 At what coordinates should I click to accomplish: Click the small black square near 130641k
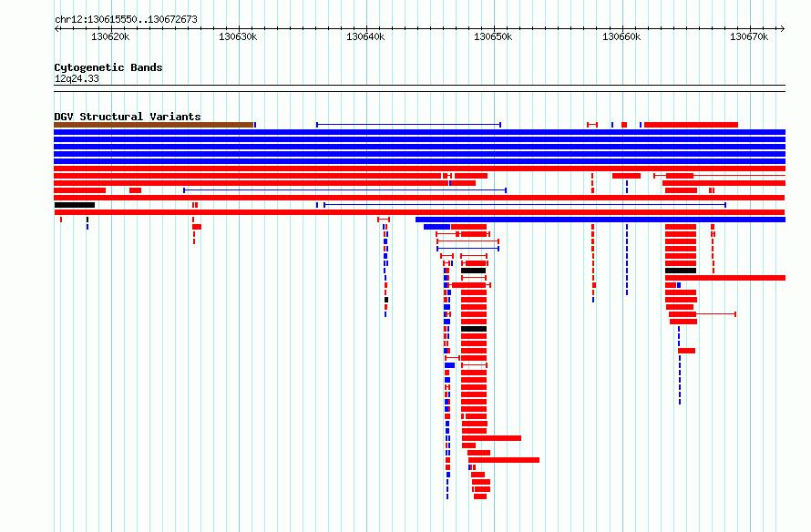click(386, 300)
